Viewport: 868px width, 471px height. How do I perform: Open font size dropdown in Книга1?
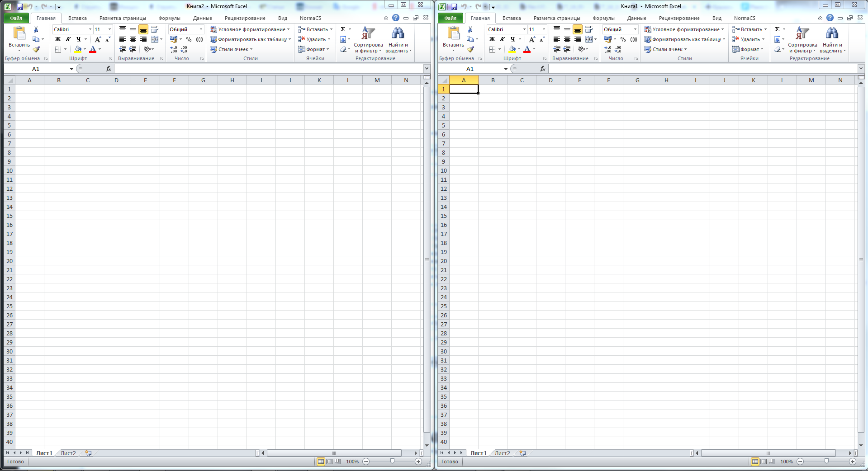pos(544,29)
